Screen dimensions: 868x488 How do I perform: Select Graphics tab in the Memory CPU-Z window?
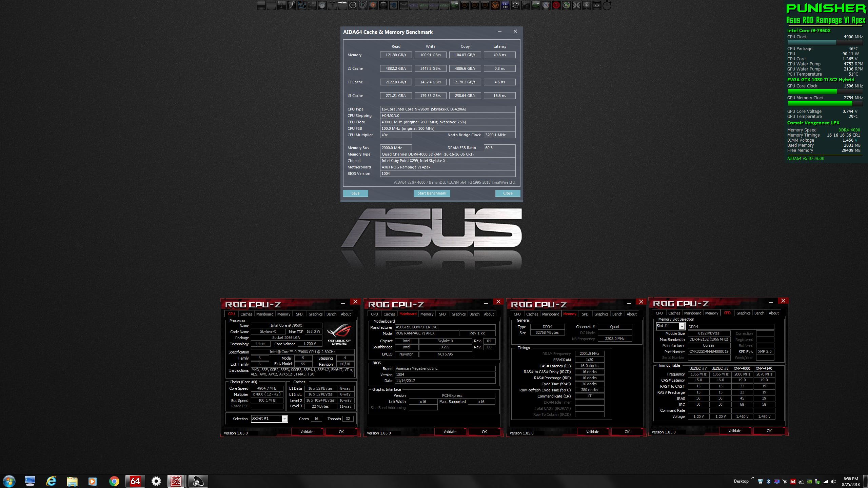(601, 314)
